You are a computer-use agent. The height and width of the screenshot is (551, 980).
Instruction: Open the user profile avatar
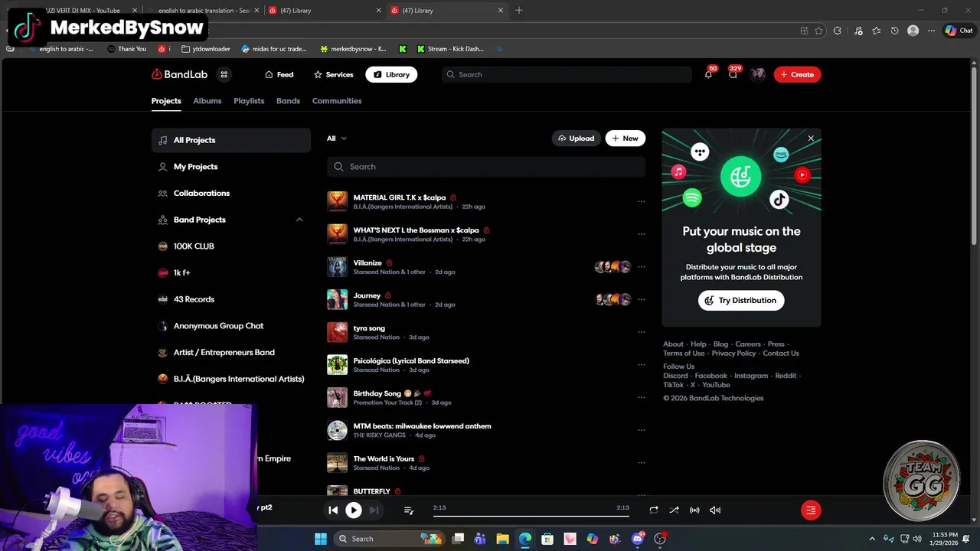[x=758, y=74]
